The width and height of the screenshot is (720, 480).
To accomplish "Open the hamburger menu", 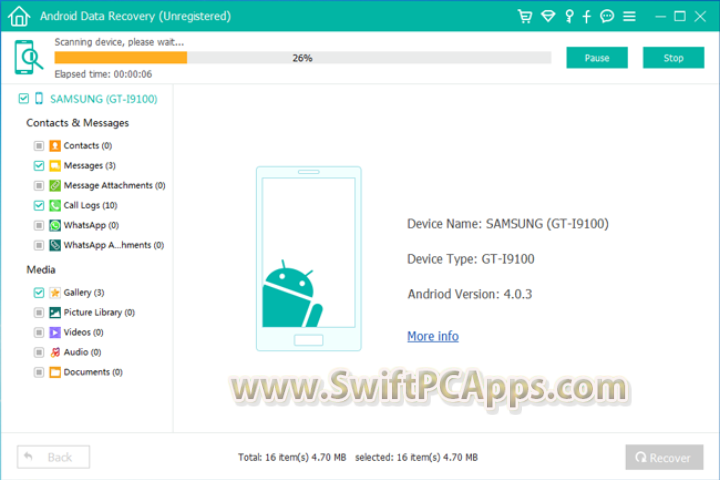I will coord(629,17).
